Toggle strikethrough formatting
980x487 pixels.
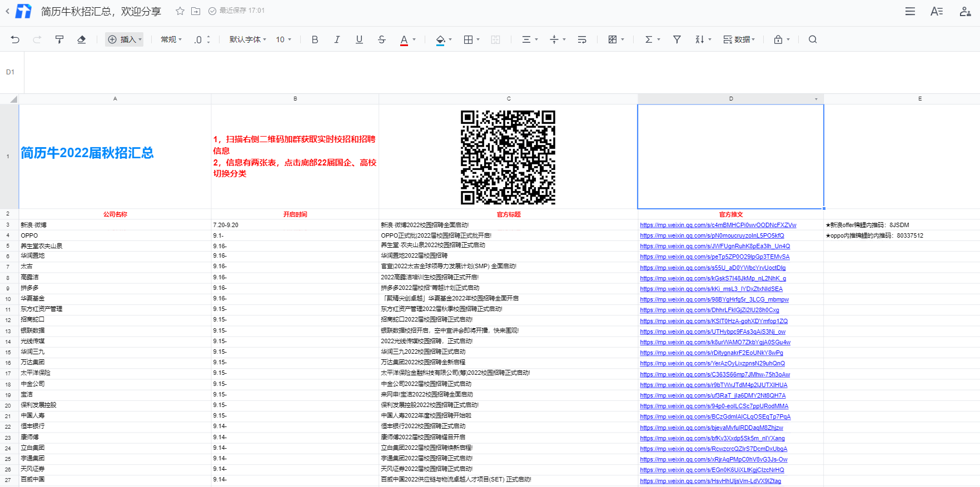tap(381, 39)
